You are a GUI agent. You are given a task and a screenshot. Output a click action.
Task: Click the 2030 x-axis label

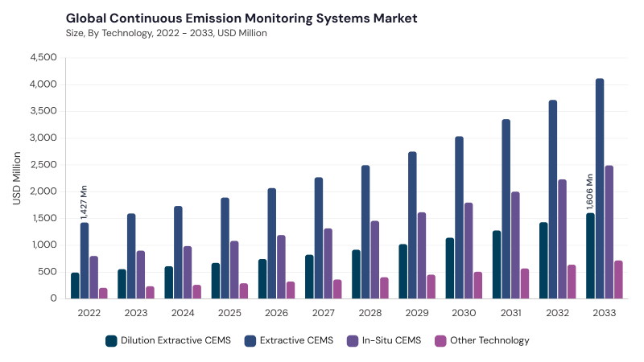click(464, 313)
